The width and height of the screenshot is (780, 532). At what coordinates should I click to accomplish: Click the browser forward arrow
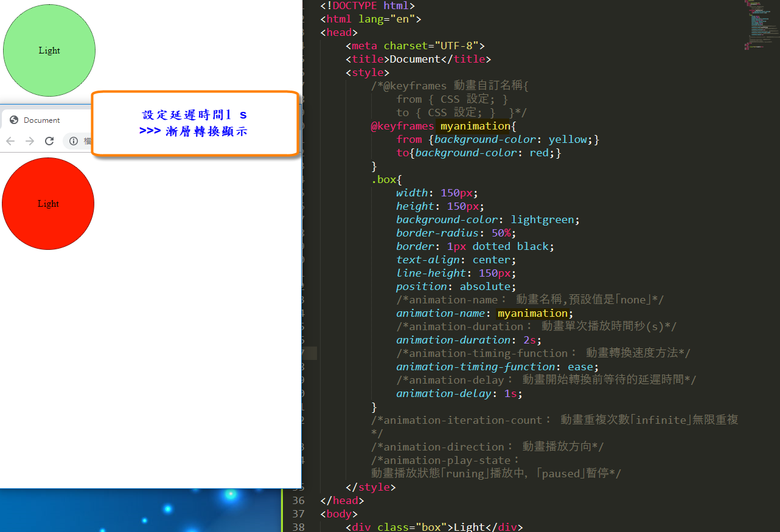coord(30,141)
